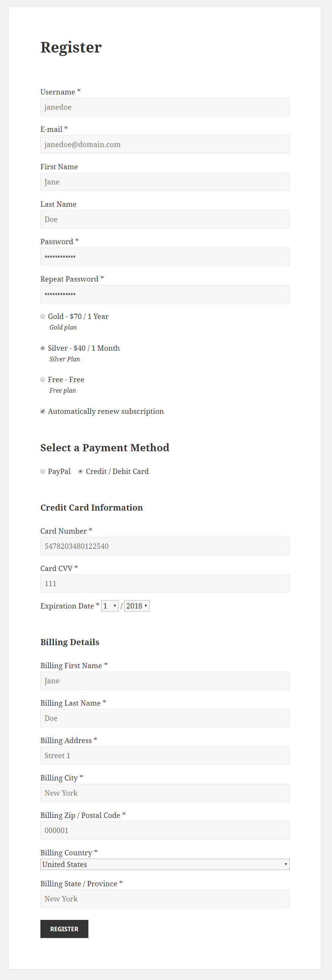The image size is (332, 980).
Task: Select the Billing Zip / Postal Code field
Action: [x=165, y=830]
